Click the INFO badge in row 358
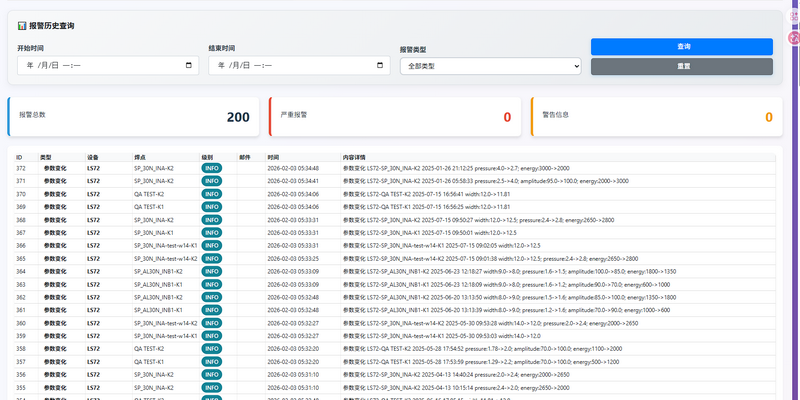Viewport: 800px width, 400px height. point(211,349)
